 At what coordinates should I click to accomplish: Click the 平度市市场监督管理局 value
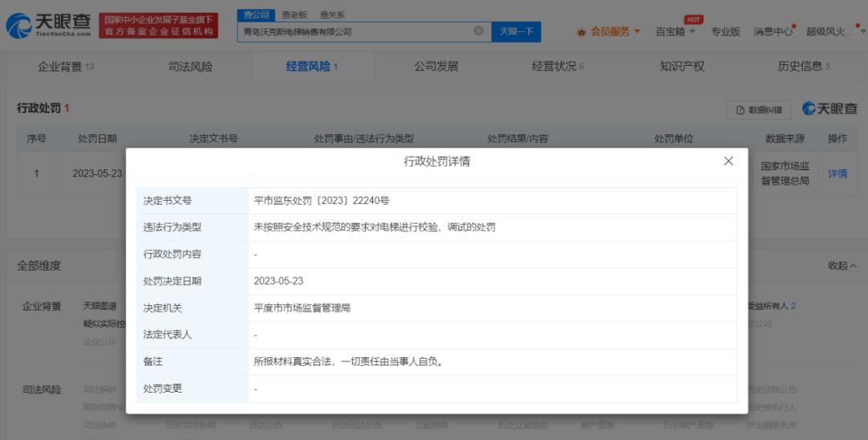tap(302, 308)
